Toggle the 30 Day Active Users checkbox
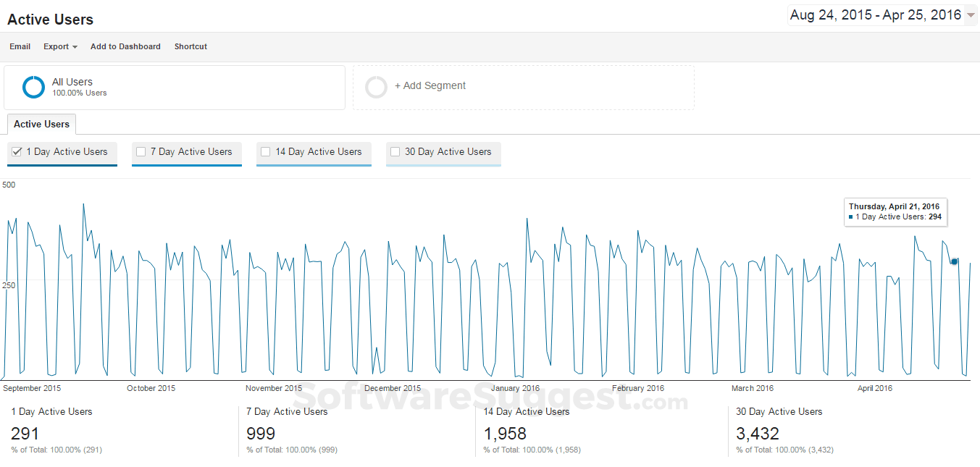The width and height of the screenshot is (980, 467). click(395, 152)
